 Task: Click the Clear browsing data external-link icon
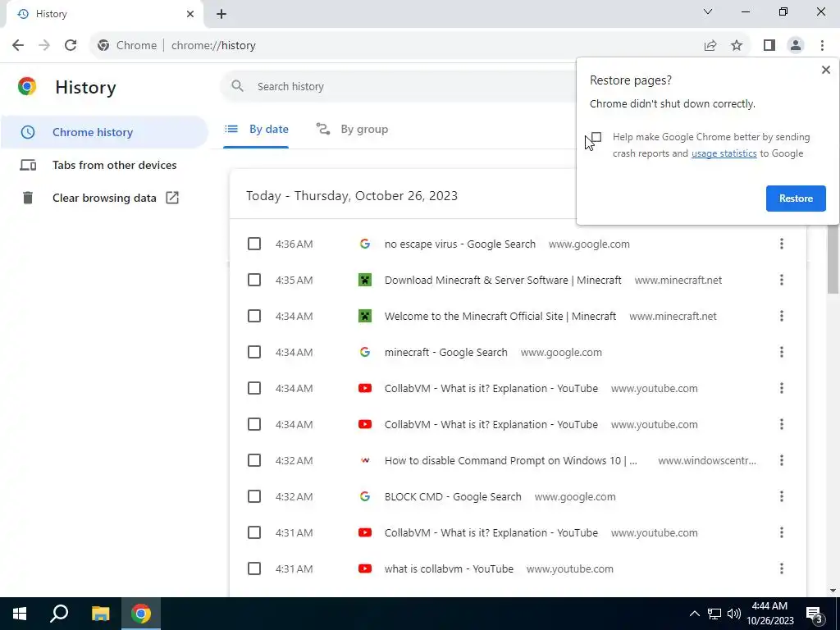click(x=172, y=198)
